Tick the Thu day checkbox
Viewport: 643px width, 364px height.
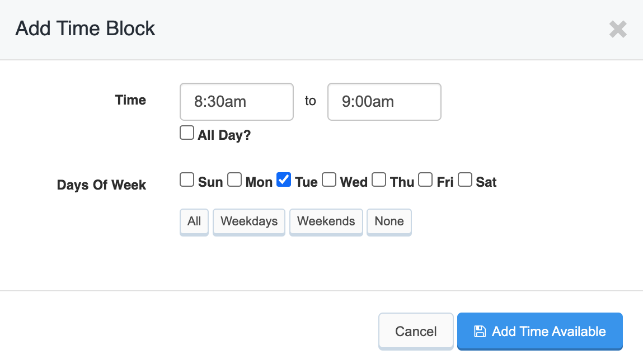pyautogui.click(x=379, y=179)
